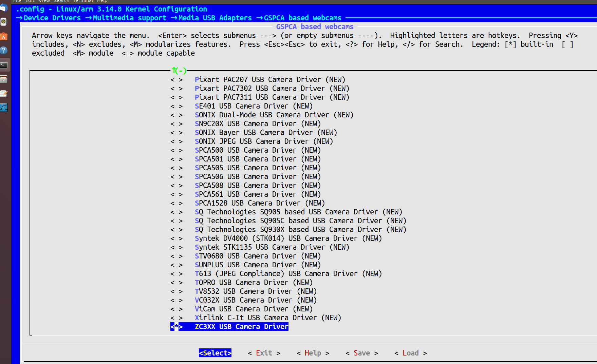Choose the < Exit > button
The width and height of the screenshot is (597, 364).
pyautogui.click(x=264, y=353)
